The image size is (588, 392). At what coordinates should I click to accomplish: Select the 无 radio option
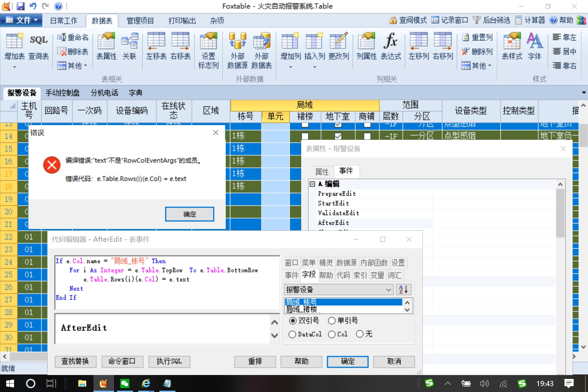[364, 334]
